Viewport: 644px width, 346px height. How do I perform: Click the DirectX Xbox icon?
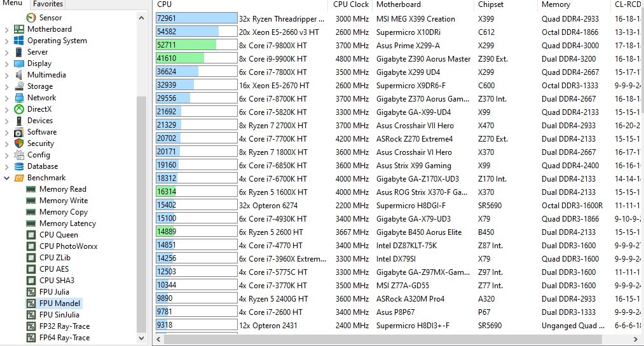point(19,109)
